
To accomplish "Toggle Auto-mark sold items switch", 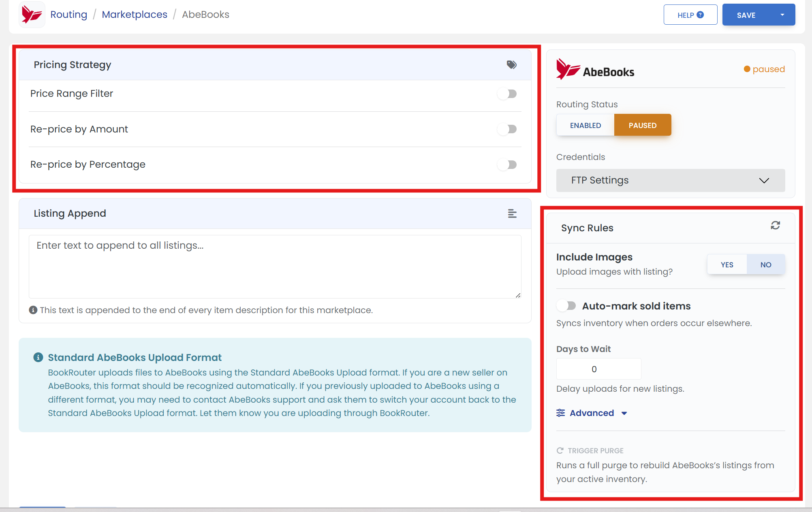I will [566, 306].
